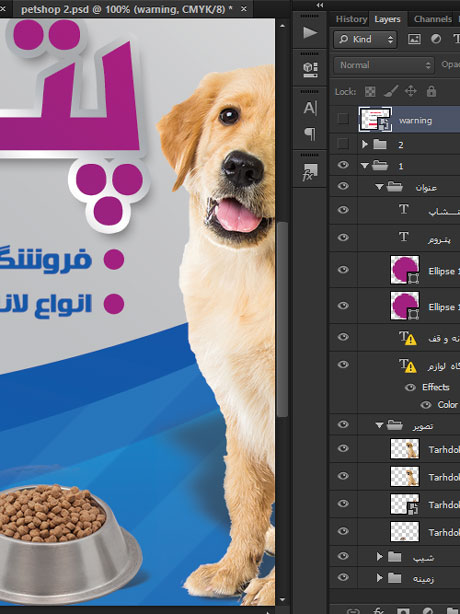Click the puppy's nose on the canvas
The width and height of the screenshot is (460, 614).
click(x=243, y=168)
